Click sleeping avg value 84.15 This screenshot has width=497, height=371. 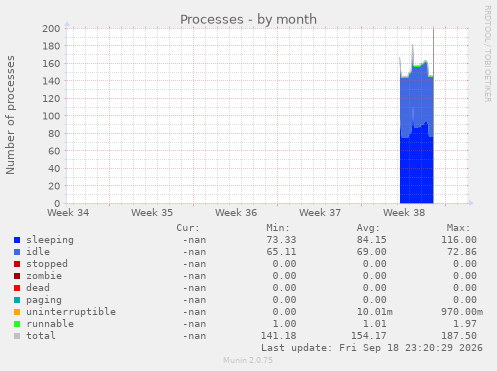pyautogui.click(x=372, y=240)
